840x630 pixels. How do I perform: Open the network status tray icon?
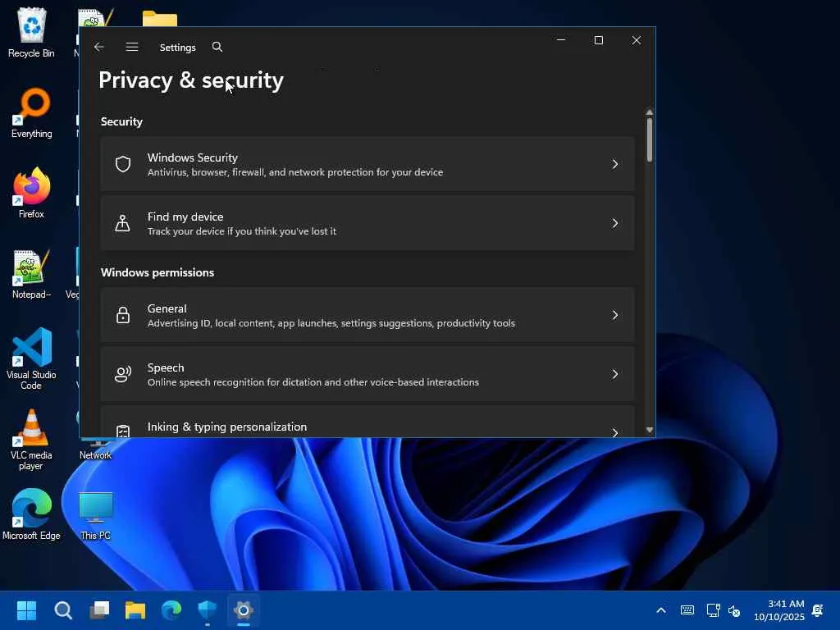point(713,610)
